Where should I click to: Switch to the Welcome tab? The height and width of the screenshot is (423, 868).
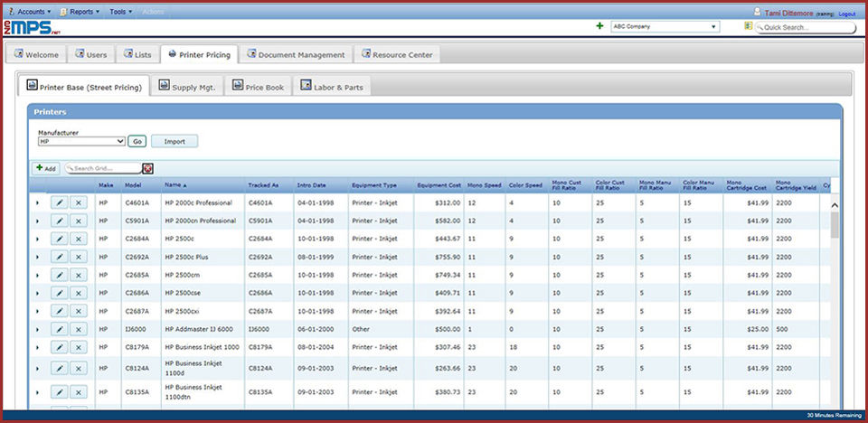36,54
